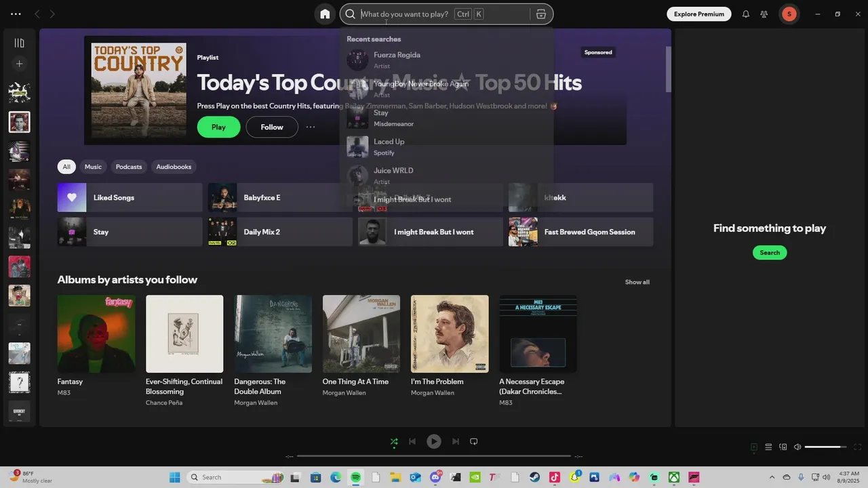Start playback with the center play button
Image resolution: width=868 pixels, height=488 pixels.
pyautogui.click(x=434, y=442)
